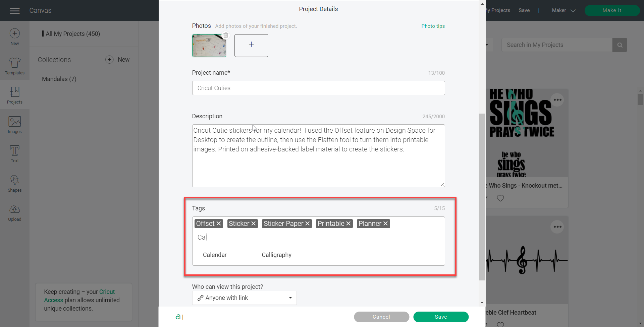Remove the Offset tag
644x327 pixels.
219,223
